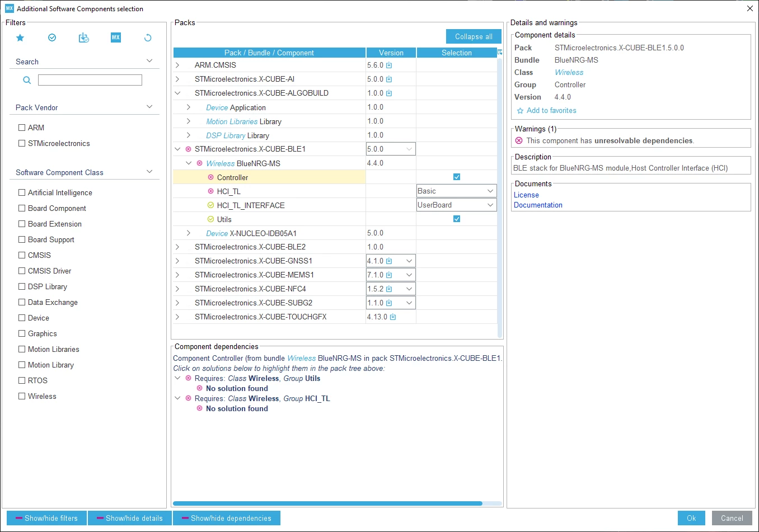Viewport: 759px width, 532px height.
Task: Click the star icon for Add to favorites
Action: tap(520, 111)
